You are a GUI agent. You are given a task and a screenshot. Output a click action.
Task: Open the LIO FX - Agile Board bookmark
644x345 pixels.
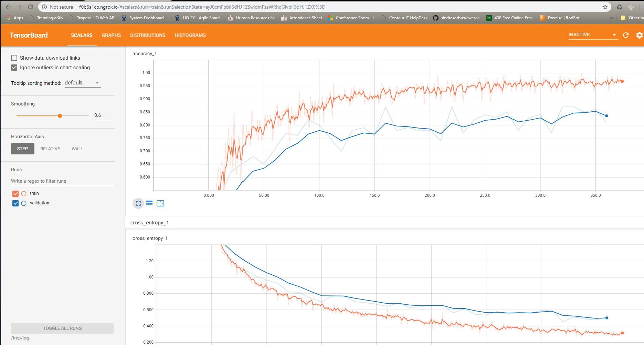click(198, 18)
